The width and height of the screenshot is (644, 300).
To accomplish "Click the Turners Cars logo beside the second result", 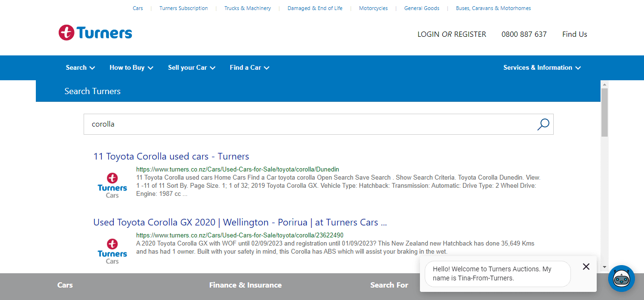I will point(112,249).
